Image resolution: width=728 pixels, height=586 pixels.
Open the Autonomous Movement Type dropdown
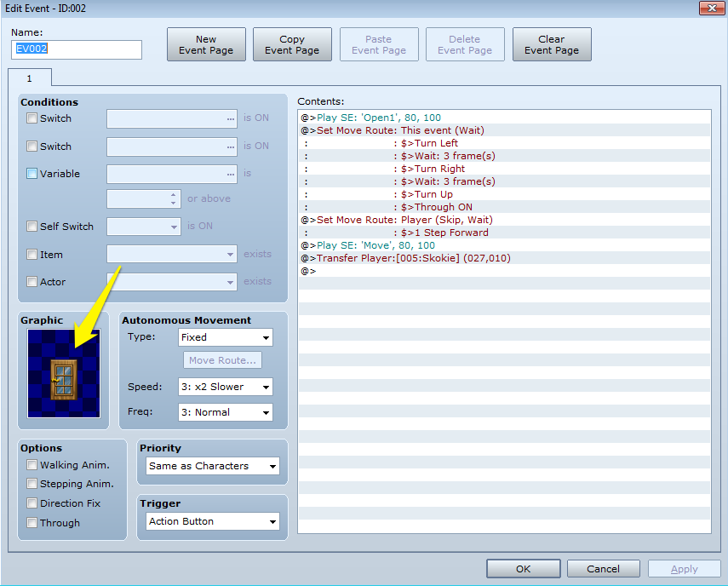point(226,337)
